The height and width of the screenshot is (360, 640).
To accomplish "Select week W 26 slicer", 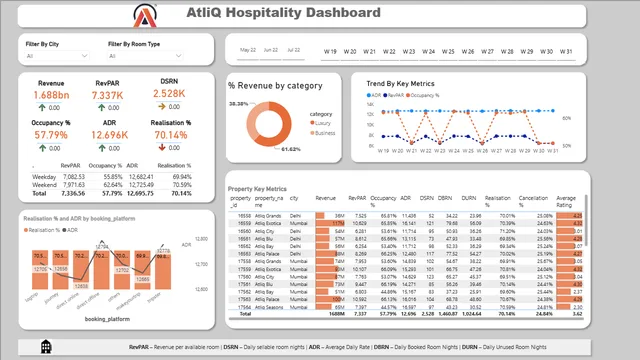I will (468, 52).
